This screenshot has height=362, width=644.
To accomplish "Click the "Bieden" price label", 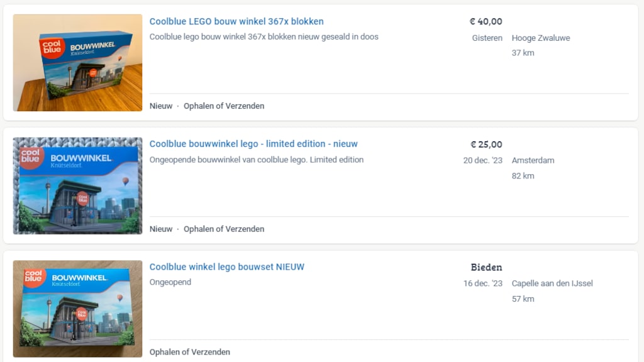I will (486, 267).
